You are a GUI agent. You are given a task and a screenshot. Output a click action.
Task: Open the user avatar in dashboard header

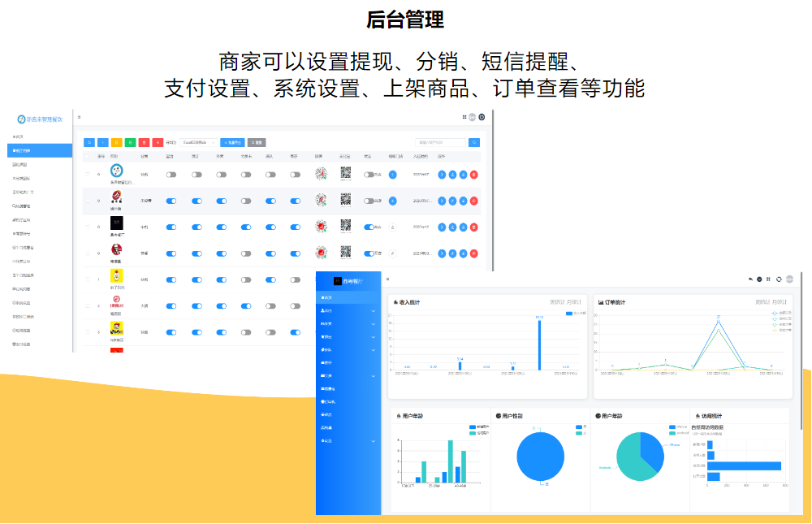click(790, 279)
